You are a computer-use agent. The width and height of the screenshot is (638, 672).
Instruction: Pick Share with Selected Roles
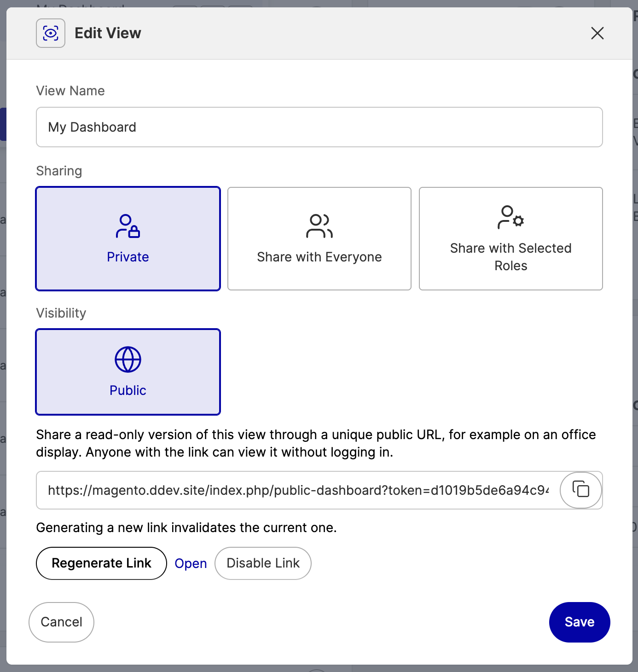[x=511, y=238]
